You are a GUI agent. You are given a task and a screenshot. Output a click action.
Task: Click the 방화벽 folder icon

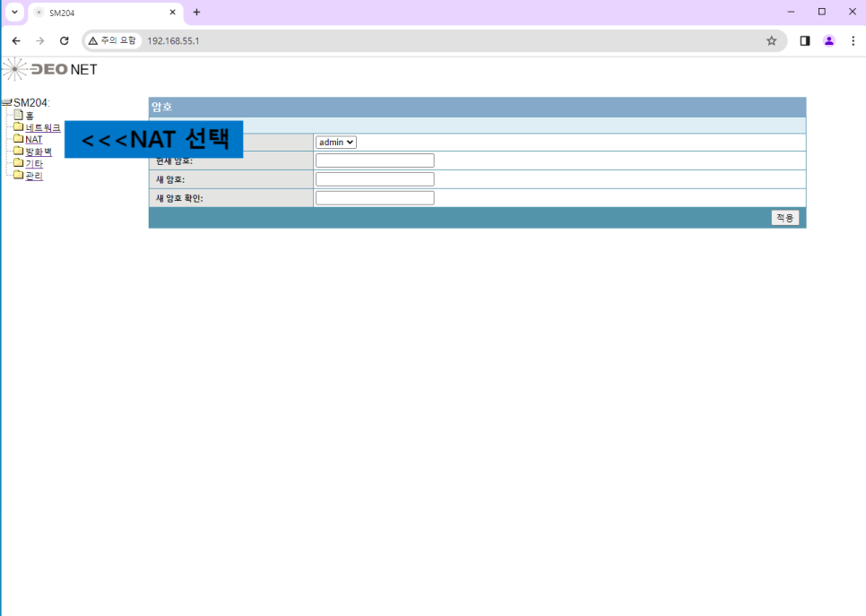pos(18,152)
